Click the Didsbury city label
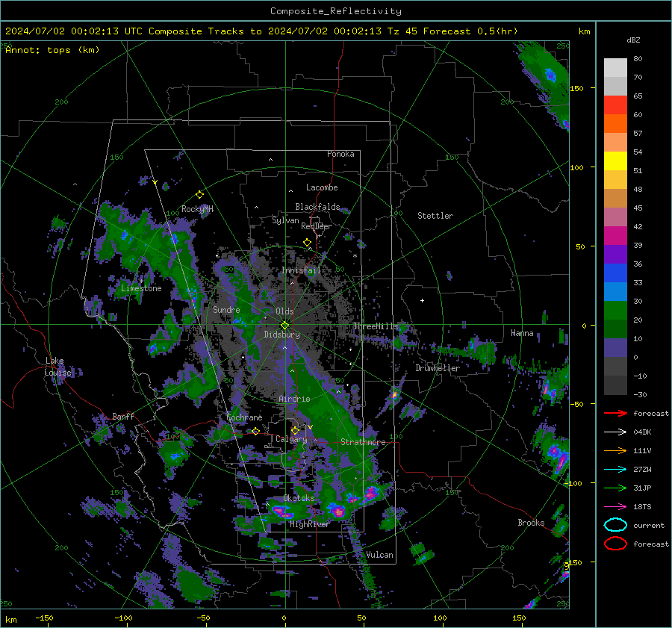This screenshot has height=628, width=672. (281, 335)
